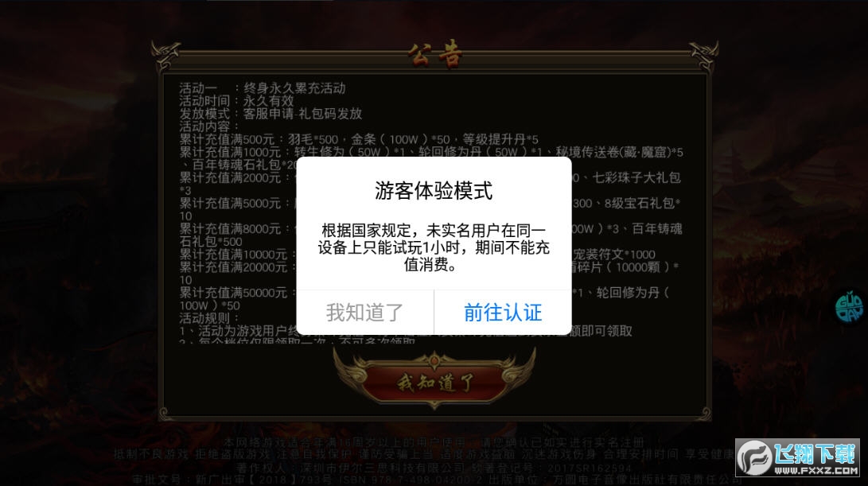The width and height of the screenshot is (868, 486).
Task: Click the 游客体验模式 dialog title
Action: tap(434, 190)
